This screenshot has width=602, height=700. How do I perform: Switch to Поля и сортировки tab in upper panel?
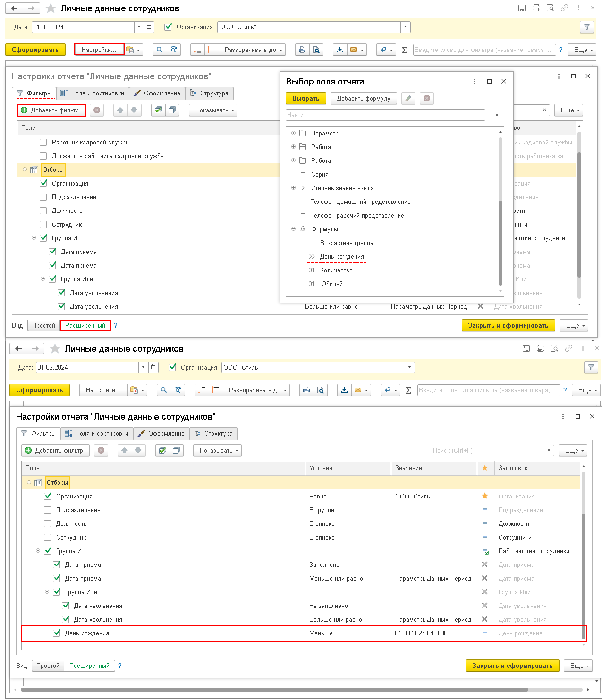(x=93, y=93)
